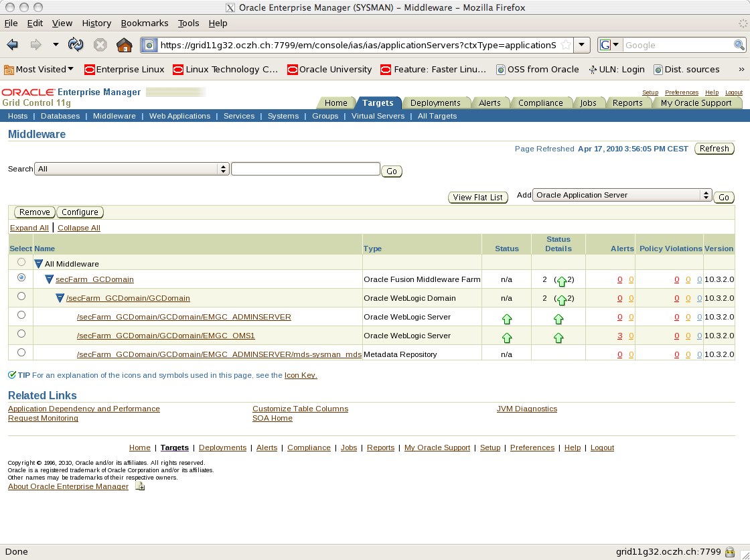Click the green status arrow for EMGC_ADMINSERVER
Screen dimensions: 750x560
[507, 319]
